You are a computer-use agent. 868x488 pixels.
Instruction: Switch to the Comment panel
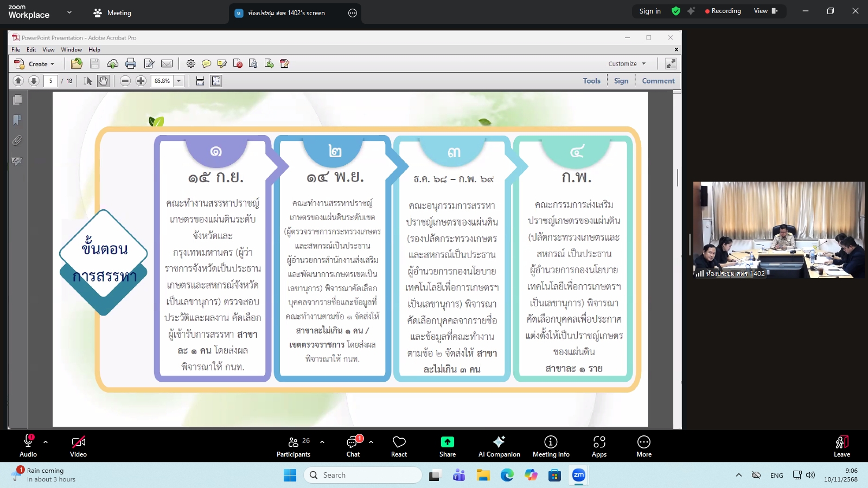tap(658, 81)
